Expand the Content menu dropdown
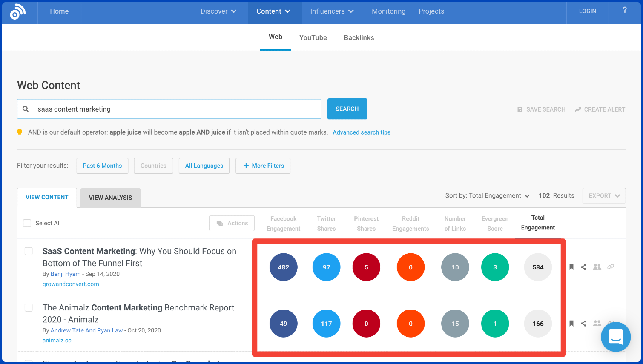The width and height of the screenshot is (643, 364). pos(273,11)
